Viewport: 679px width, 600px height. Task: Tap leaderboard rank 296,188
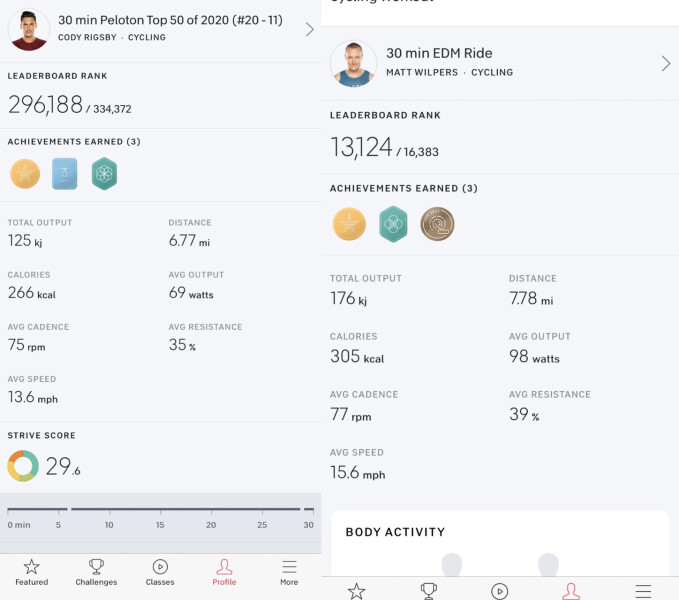pyautogui.click(x=45, y=104)
